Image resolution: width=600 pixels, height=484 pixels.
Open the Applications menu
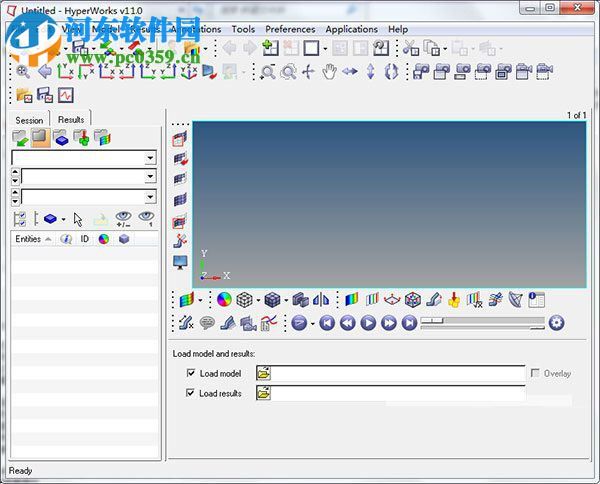[352, 29]
